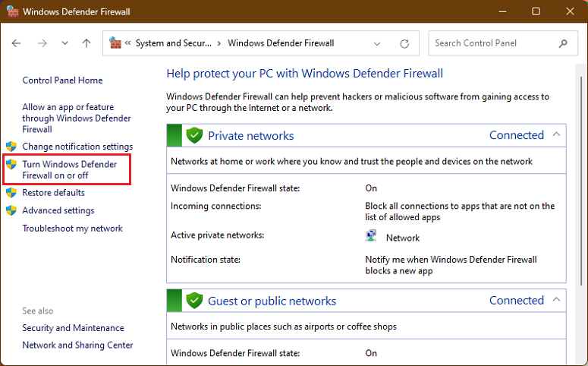Click green shield icon for Guest or public networks
Image resolution: width=588 pixels, height=366 pixels.
194,301
